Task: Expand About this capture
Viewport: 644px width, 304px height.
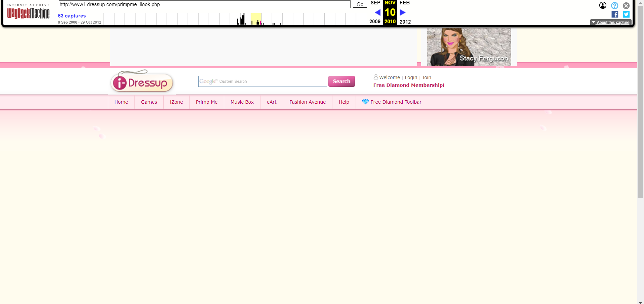Action: point(611,22)
